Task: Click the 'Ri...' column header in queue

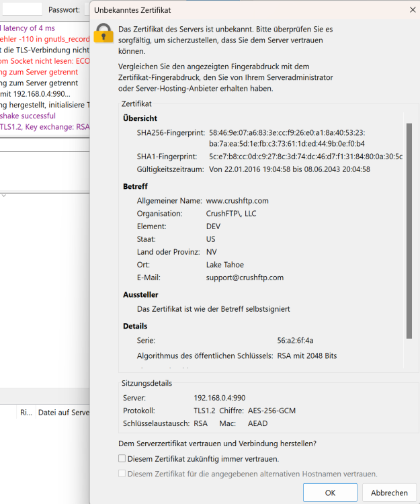Action: coord(26,413)
